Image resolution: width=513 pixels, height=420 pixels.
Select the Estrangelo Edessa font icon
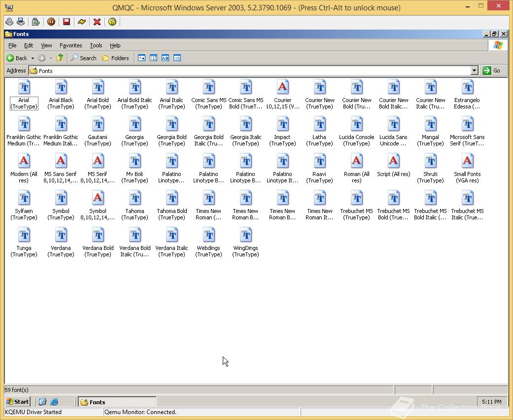tap(468, 87)
